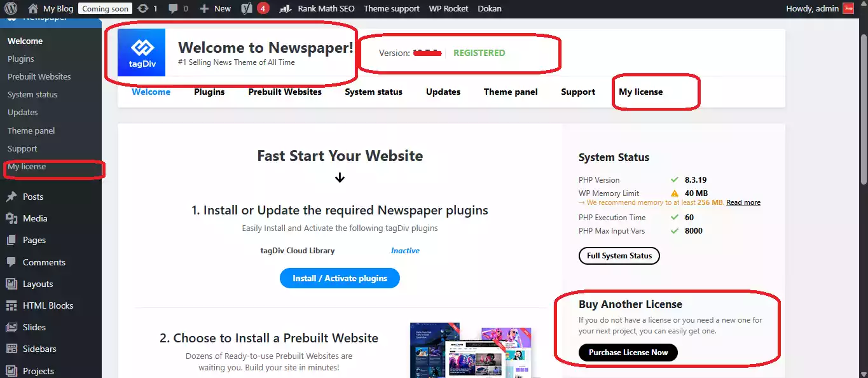
Task: Click the Posts pushpin icon in sidebar
Action: click(11, 197)
